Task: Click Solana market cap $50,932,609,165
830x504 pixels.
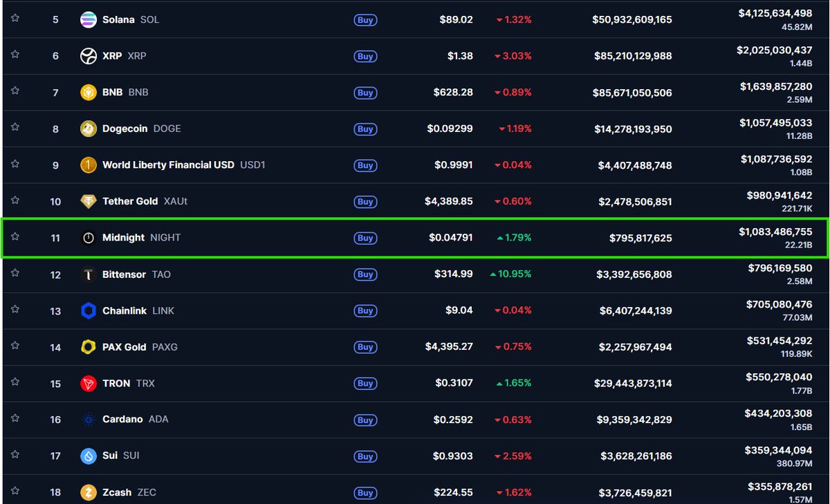Action: pyautogui.click(x=632, y=20)
